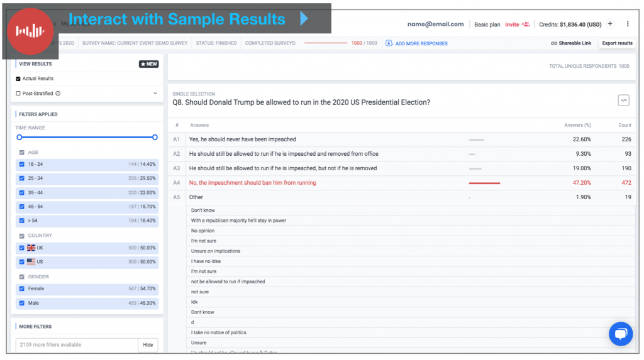
Task: Click the Basic plan label
Action: point(487,25)
